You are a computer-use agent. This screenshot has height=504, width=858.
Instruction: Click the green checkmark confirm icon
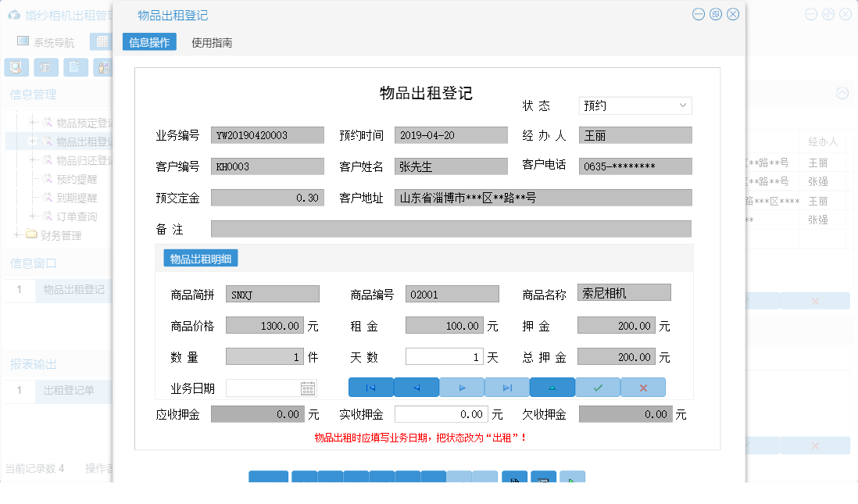tap(598, 387)
